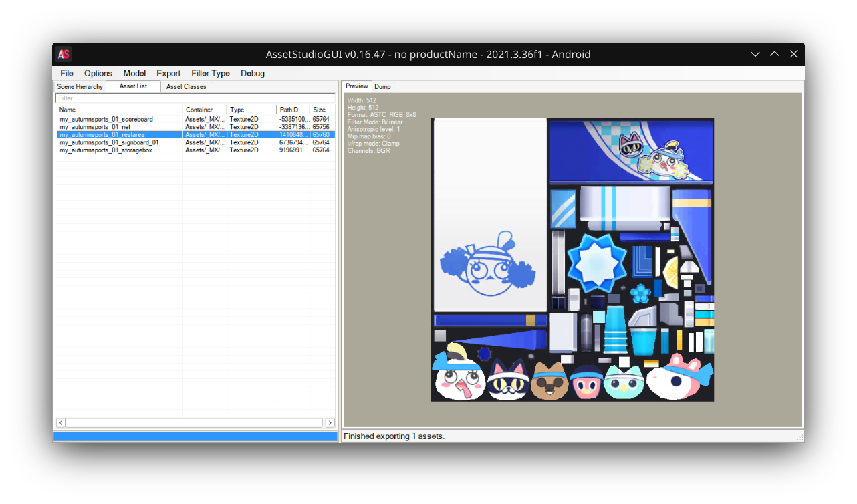Image resolution: width=857 pixels, height=504 pixels.
Task: Click the texture preview image
Action: tap(572, 260)
